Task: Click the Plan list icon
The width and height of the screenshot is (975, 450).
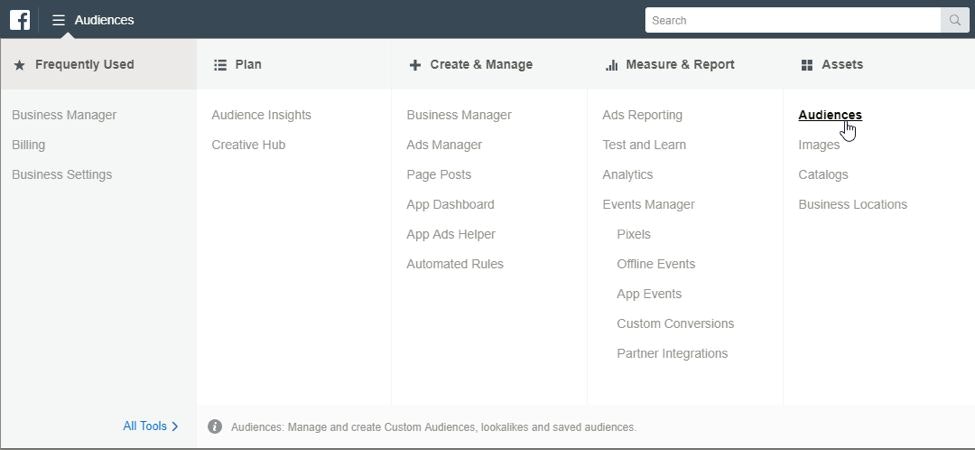Action: 220,65
